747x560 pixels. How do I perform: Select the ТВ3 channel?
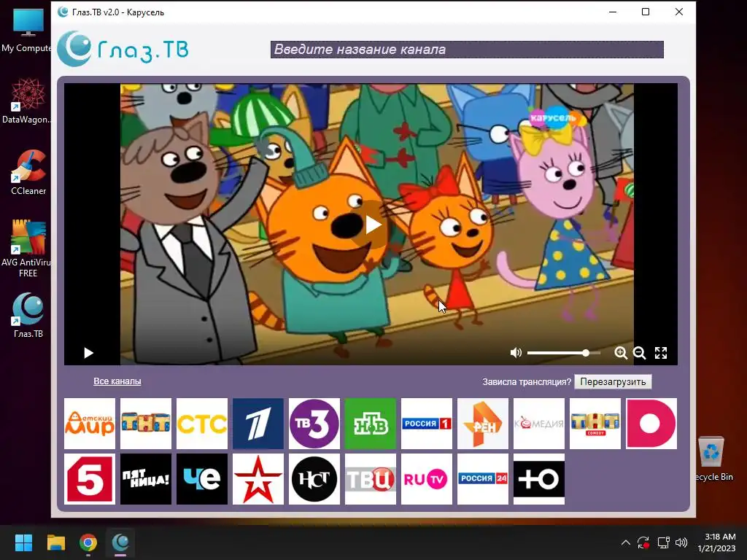[x=314, y=424]
